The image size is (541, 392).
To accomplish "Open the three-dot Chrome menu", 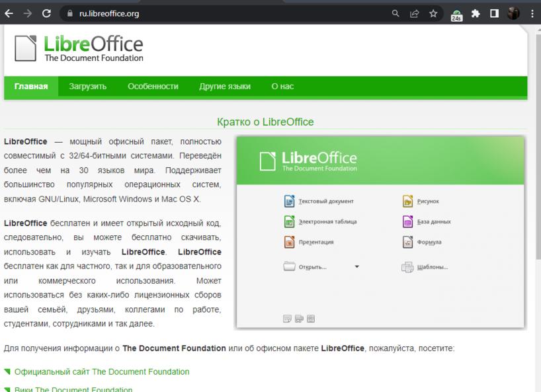I will click(532, 13).
